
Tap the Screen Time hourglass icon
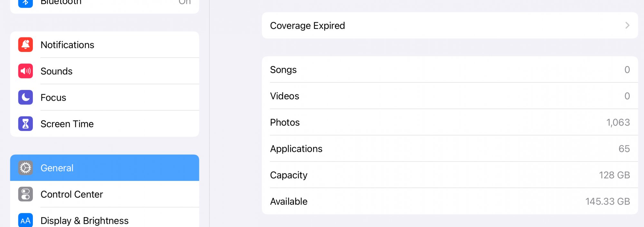25,124
